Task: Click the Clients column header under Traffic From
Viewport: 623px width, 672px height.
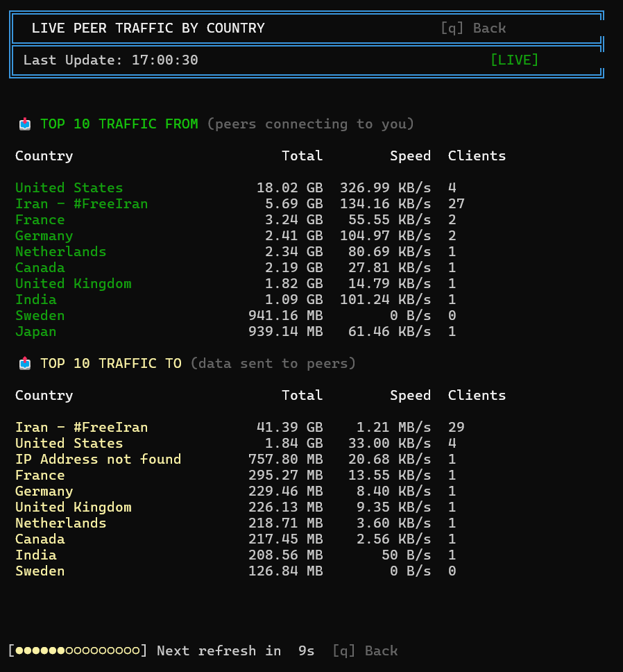Action: (x=477, y=156)
